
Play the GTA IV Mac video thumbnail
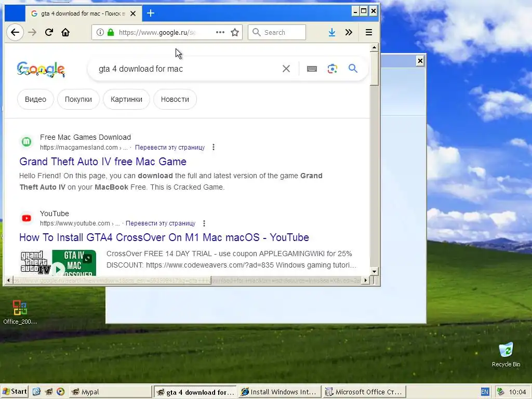pos(58,263)
